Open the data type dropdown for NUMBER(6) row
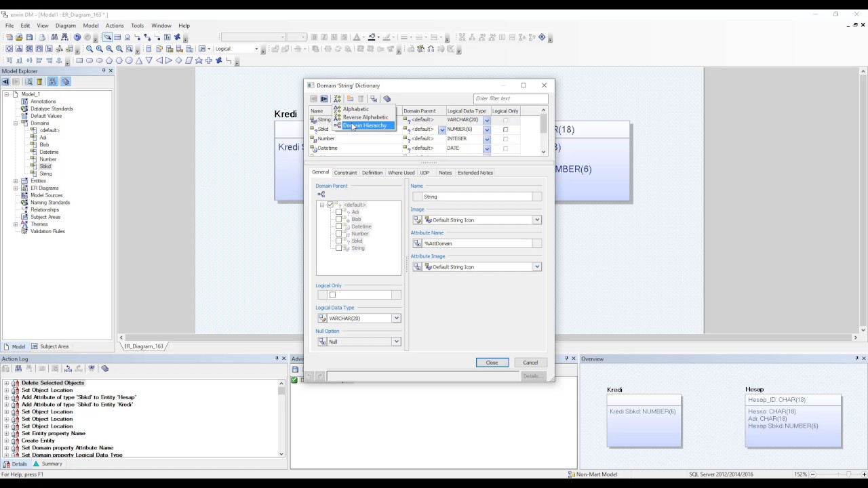This screenshot has width=868, height=488. click(487, 129)
